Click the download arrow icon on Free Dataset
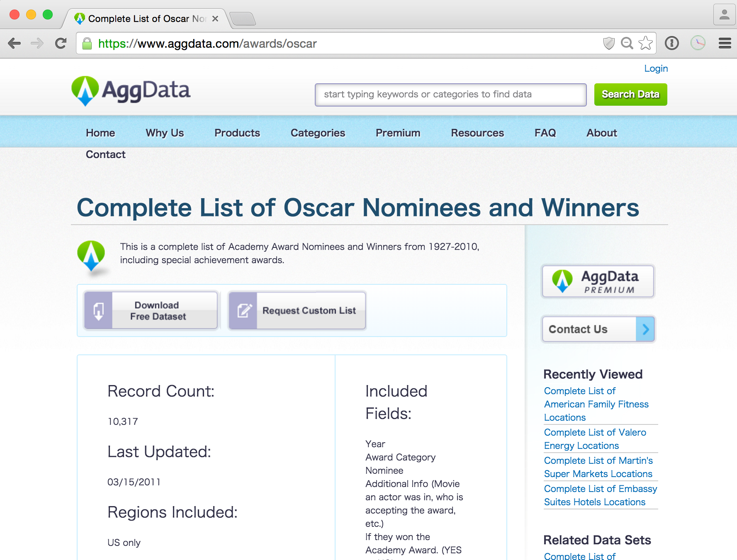737x560 pixels. coord(98,310)
